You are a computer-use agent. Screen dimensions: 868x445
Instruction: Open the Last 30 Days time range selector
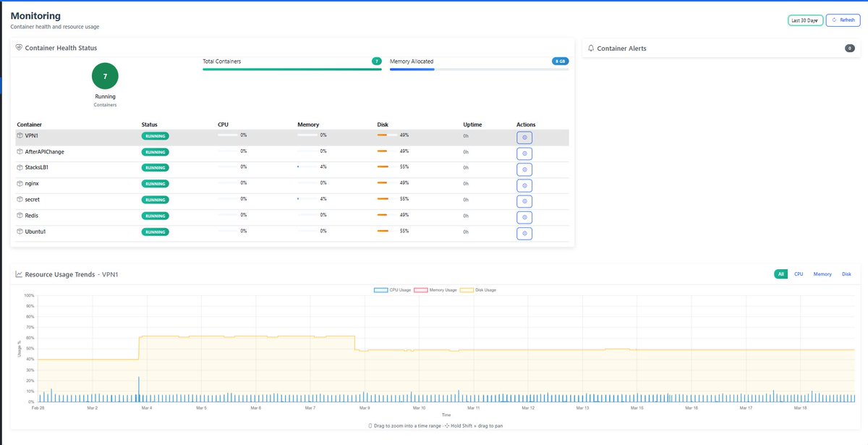pyautogui.click(x=805, y=20)
